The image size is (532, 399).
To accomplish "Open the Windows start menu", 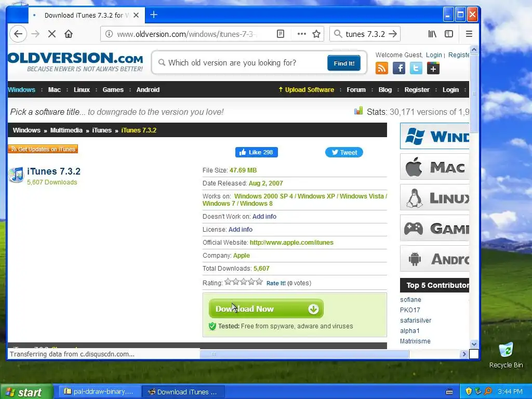I will click(x=26, y=392).
